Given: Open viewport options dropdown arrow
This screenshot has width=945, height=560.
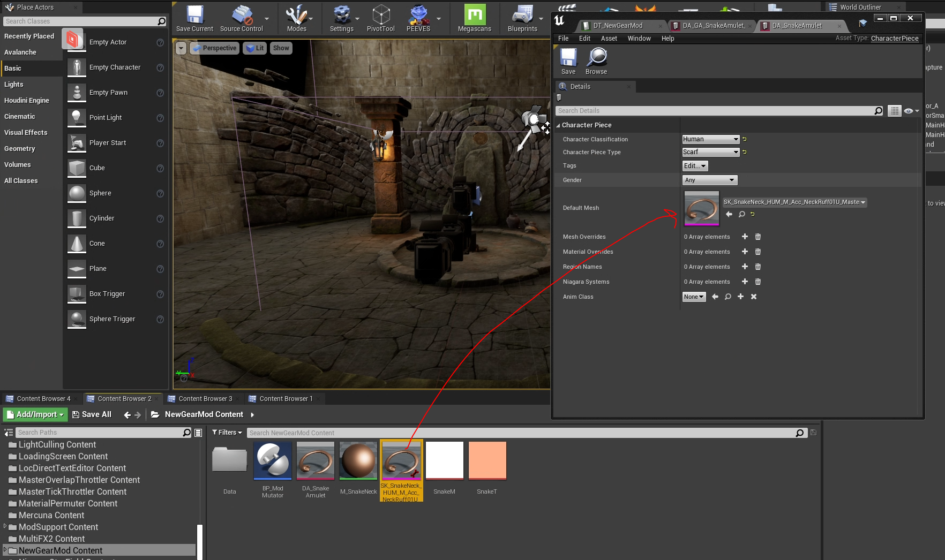Looking at the screenshot, I should [181, 48].
